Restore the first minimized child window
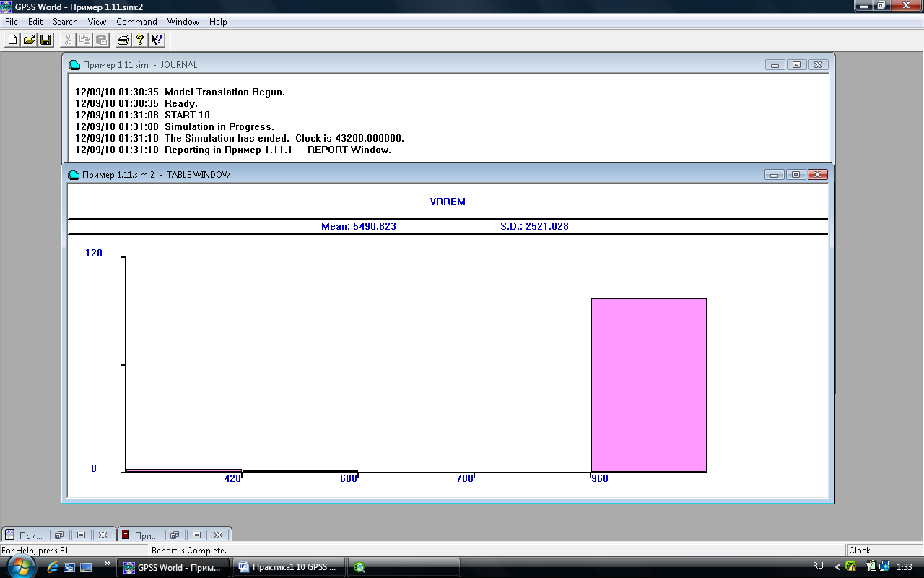Viewport: 924px width, 578px height. tap(60, 535)
